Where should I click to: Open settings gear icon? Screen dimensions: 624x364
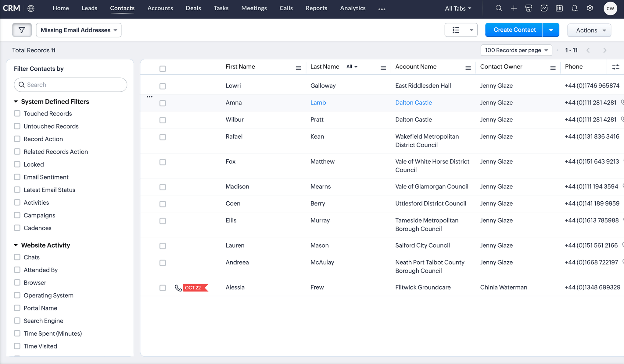[590, 8]
